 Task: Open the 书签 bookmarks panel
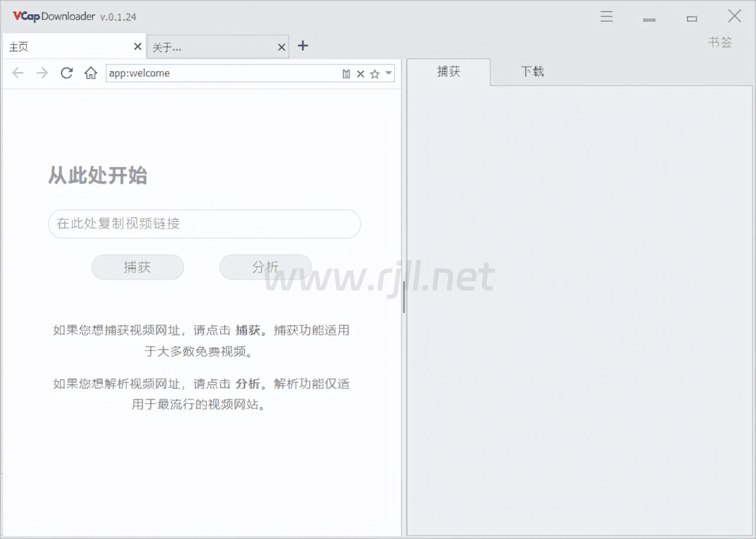tap(720, 43)
